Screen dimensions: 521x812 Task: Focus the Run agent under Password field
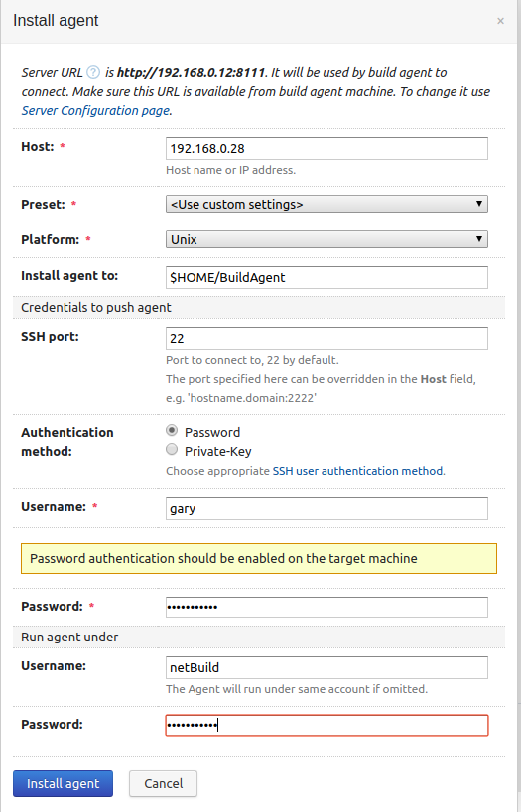tap(326, 725)
